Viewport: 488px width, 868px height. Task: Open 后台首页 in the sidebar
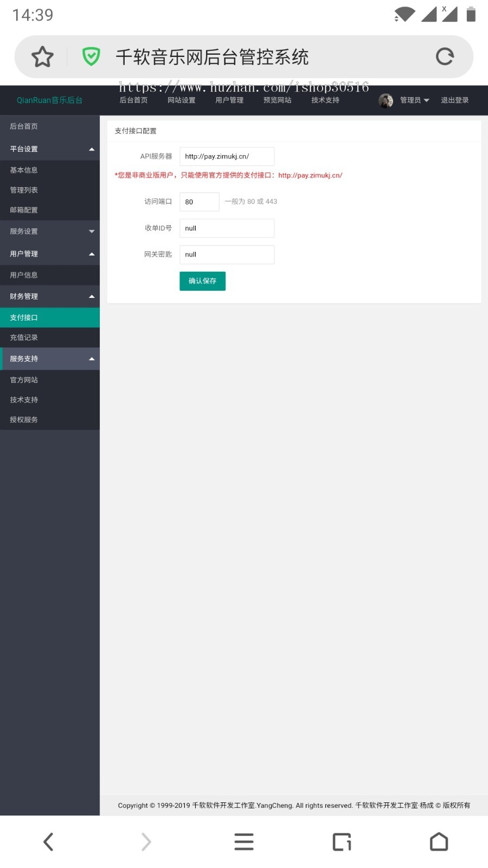pyautogui.click(x=50, y=126)
